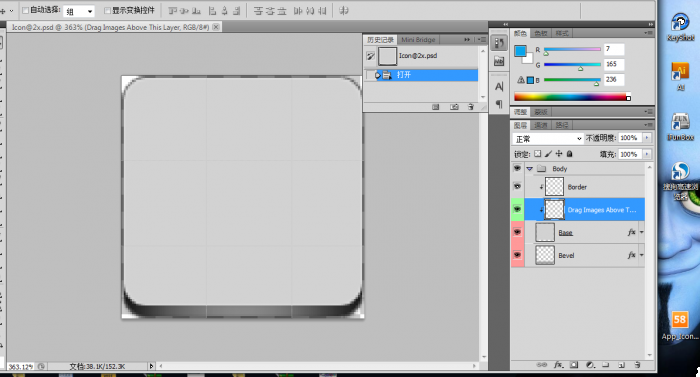Click the green channel slider

coord(572,65)
